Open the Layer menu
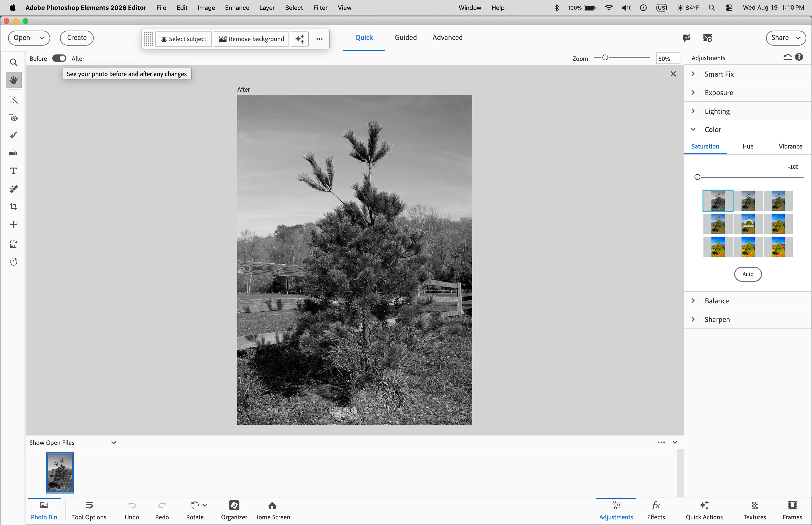 pyautogui.click(x=267, y=8)
